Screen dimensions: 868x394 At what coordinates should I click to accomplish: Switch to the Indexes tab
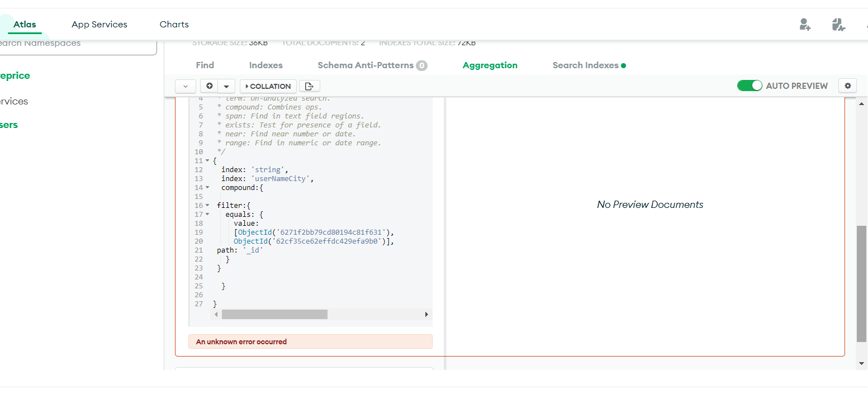265,65
